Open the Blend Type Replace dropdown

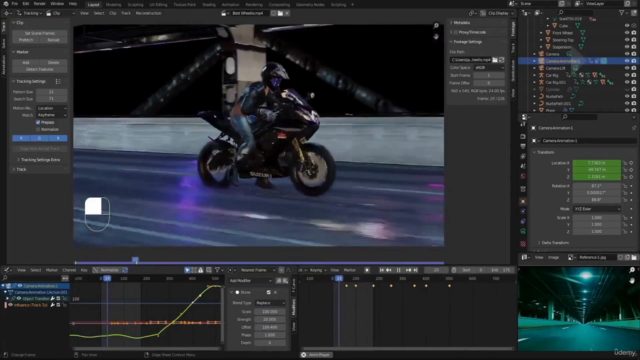point(270,303)
